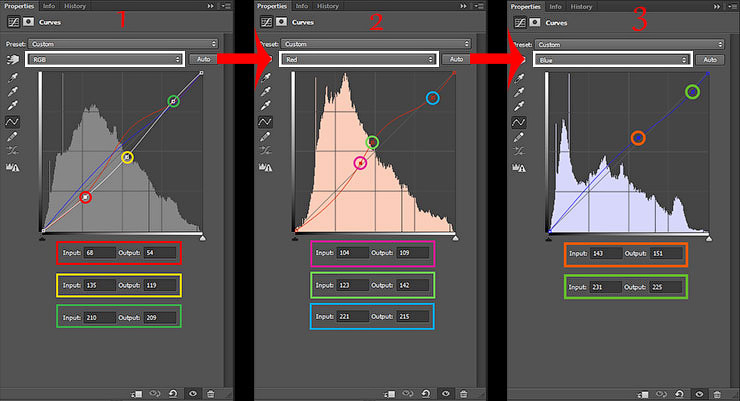Click smooth curve icon in RGB panel
This screenshot has height=401, width=740.
(x=12, y=151)
